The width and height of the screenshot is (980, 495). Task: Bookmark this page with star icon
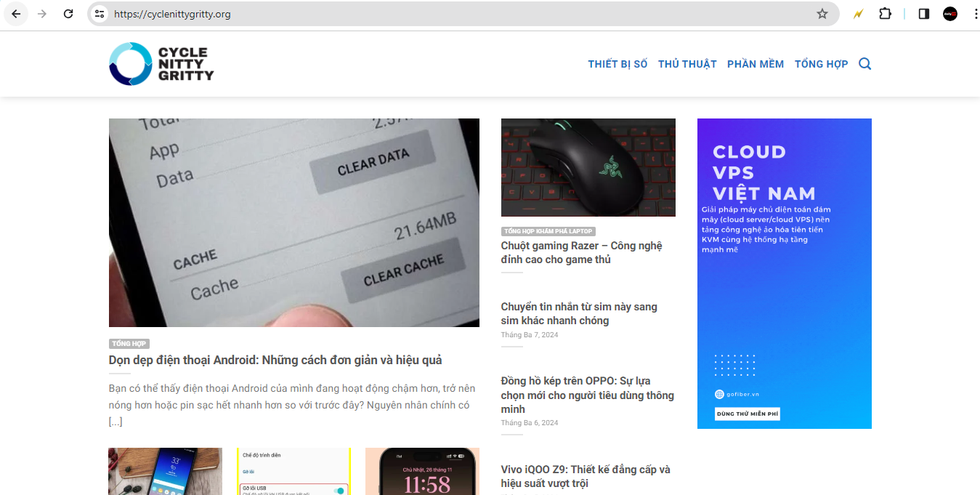(822, 14)
